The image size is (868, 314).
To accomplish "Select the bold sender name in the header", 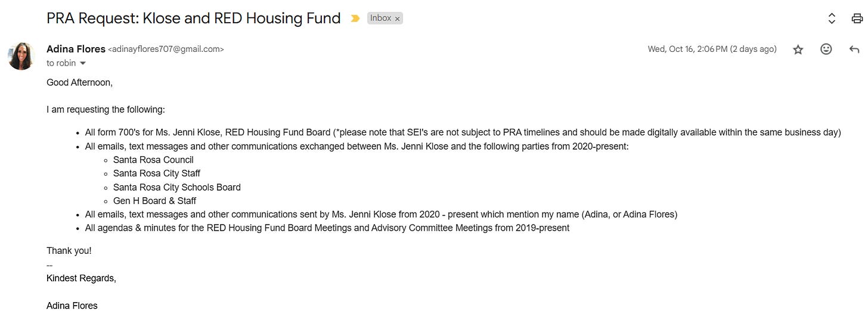I will (76, 49).
